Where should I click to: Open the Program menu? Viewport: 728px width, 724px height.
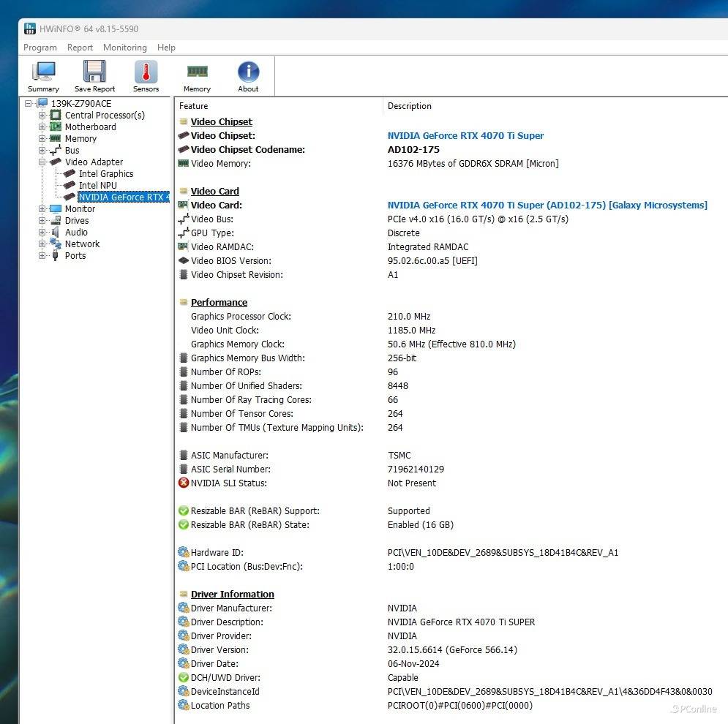tap(40, 48)
